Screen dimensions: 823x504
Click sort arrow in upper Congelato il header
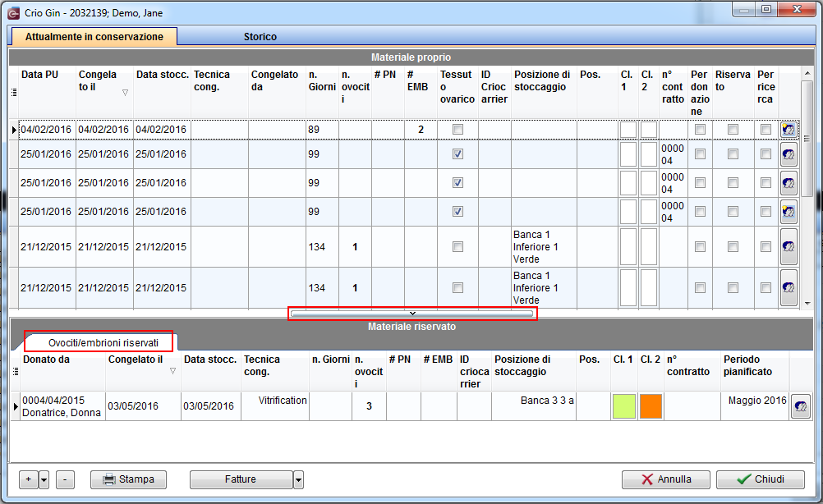(125, 92)
